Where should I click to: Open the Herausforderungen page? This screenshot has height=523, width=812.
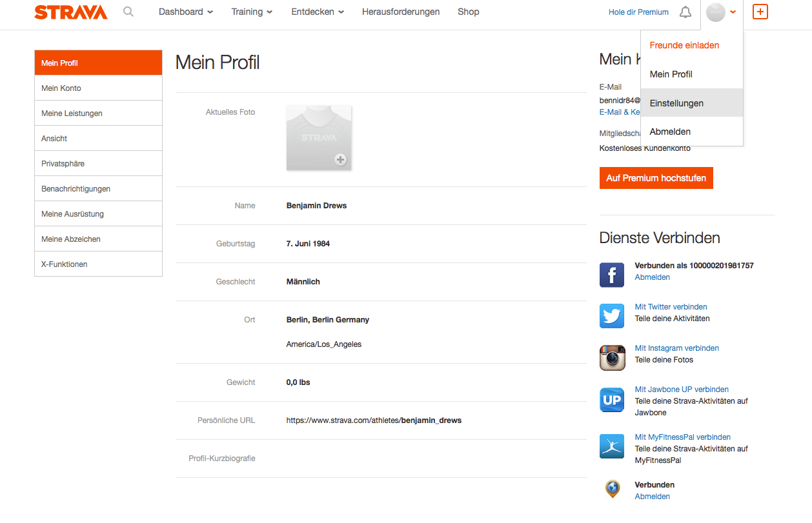401,12
